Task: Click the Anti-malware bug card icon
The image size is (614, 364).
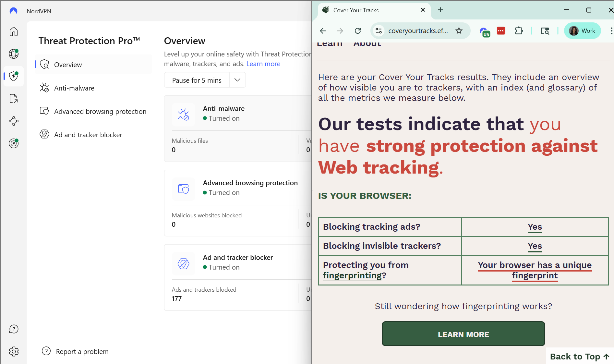Action: click(183, 114)
